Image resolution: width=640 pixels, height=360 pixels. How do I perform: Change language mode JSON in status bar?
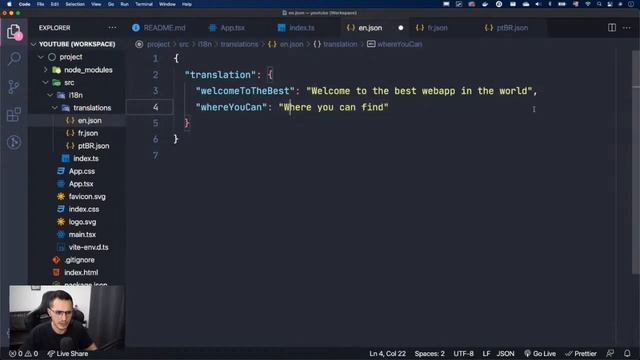pyautogui.click(x=505, y=353)
